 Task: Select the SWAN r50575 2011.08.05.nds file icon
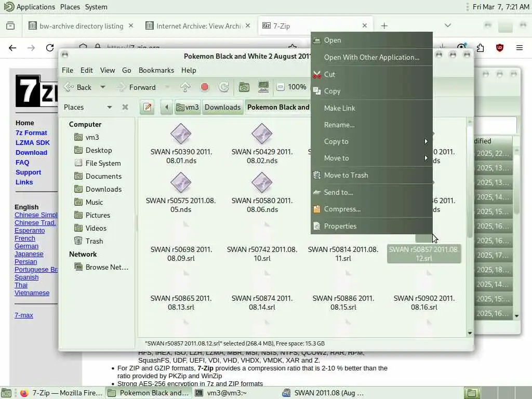click(181, 182)
